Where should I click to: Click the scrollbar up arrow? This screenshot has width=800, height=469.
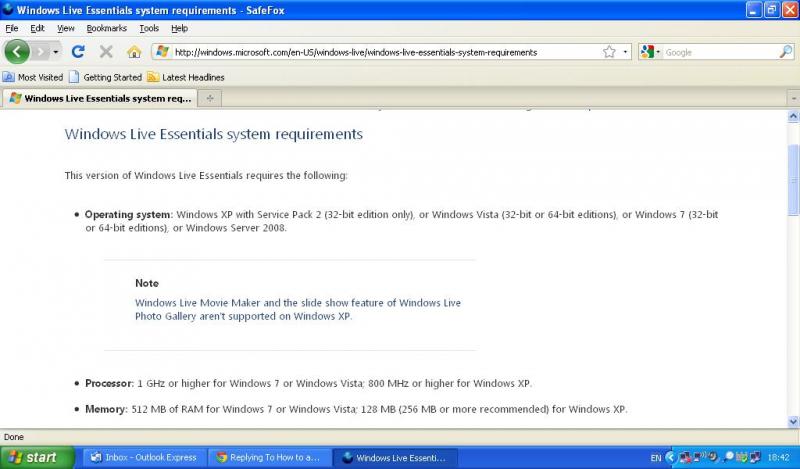tap(793, 116)
